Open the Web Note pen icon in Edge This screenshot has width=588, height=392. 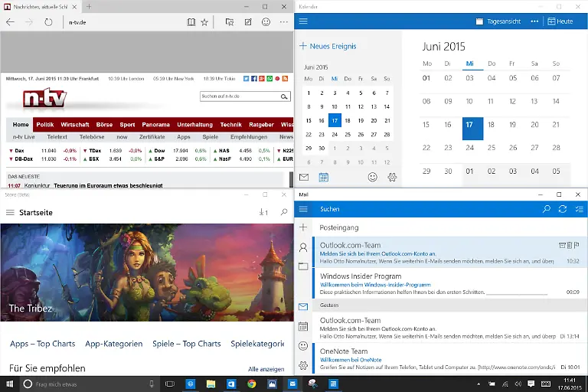(x=247, y=22)
